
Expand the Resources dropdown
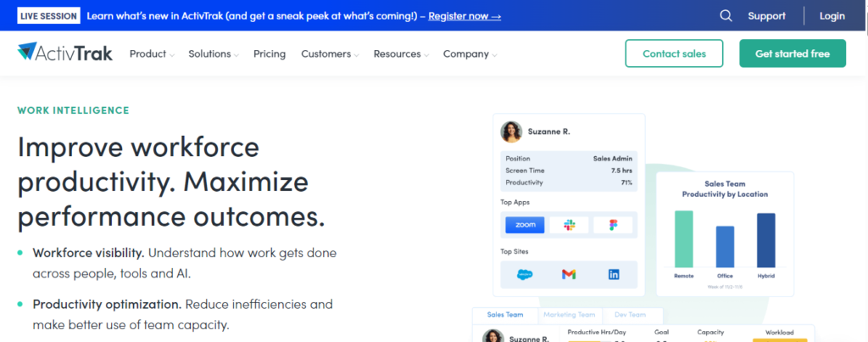point(401,53)
